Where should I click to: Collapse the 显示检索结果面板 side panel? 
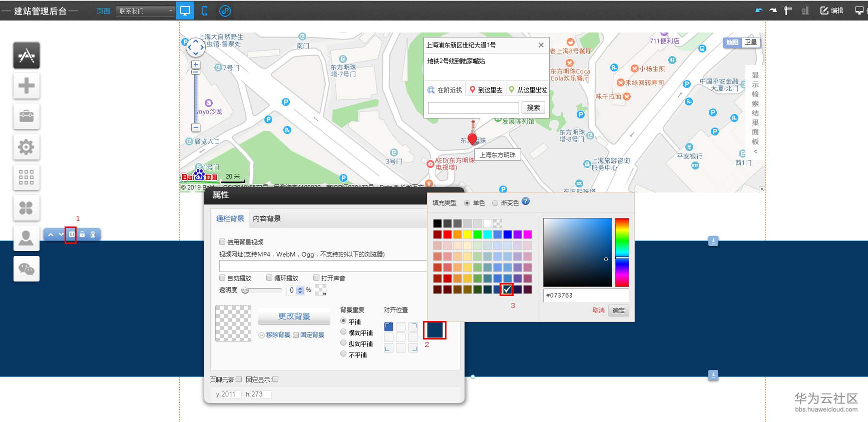click(x=755, y=113)
